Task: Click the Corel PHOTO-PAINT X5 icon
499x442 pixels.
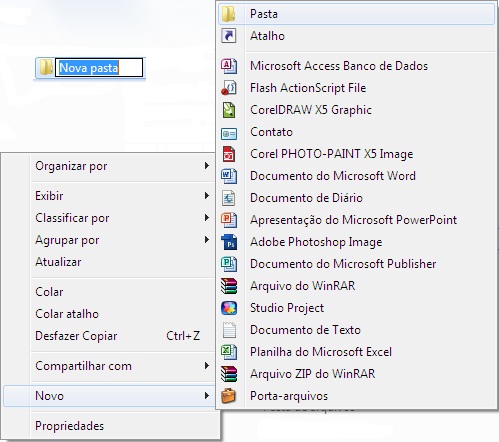Action: (x=229, y=154)
